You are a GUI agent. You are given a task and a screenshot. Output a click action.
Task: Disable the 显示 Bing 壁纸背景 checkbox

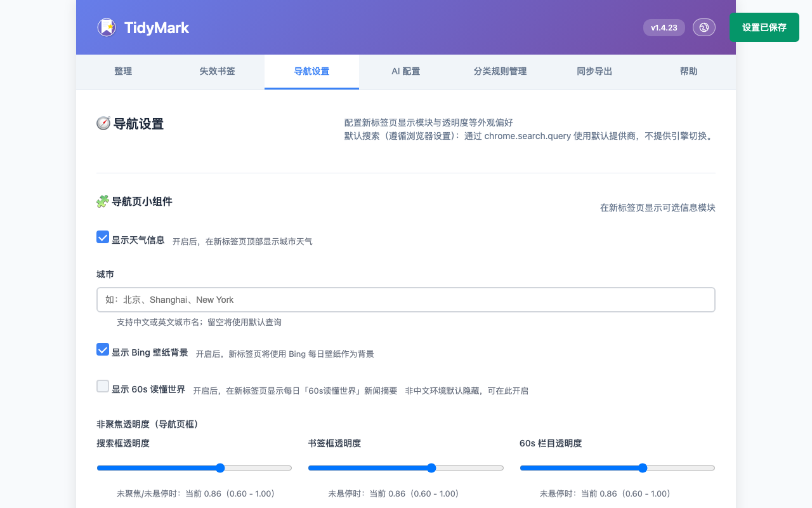103,349
